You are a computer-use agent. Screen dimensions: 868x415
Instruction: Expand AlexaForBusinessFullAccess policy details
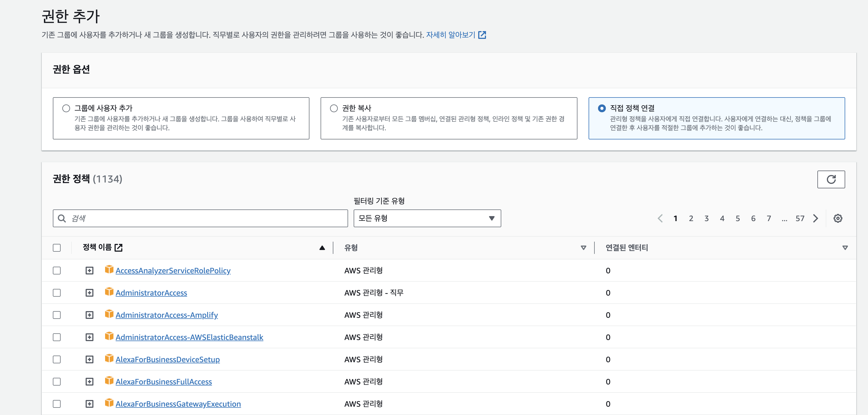(89, 382)
